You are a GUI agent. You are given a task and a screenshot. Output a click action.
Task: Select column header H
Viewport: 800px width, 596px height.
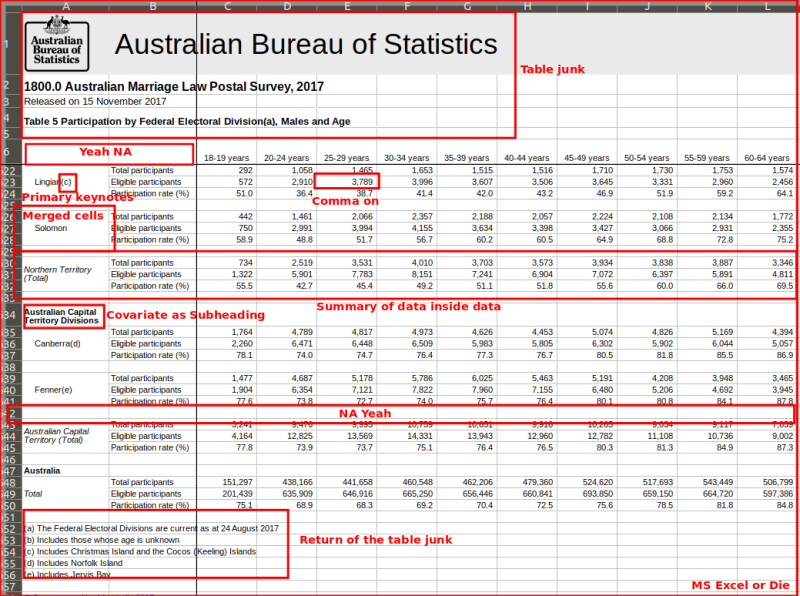tap(527, 6)
